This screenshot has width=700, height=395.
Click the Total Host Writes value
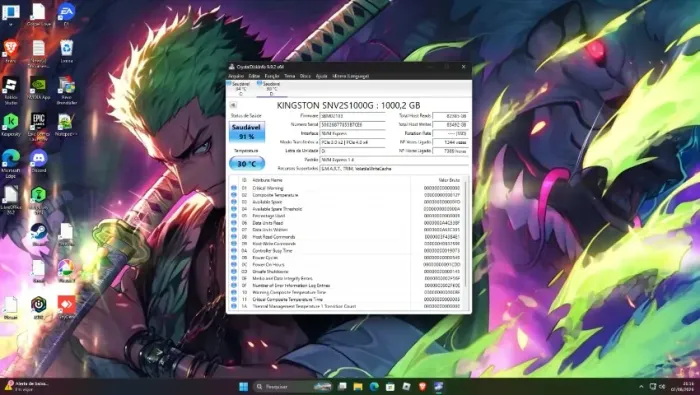(450, 125)
